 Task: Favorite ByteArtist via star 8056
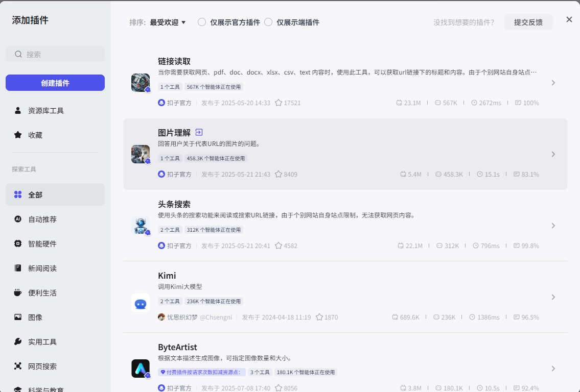click(279, 388)
